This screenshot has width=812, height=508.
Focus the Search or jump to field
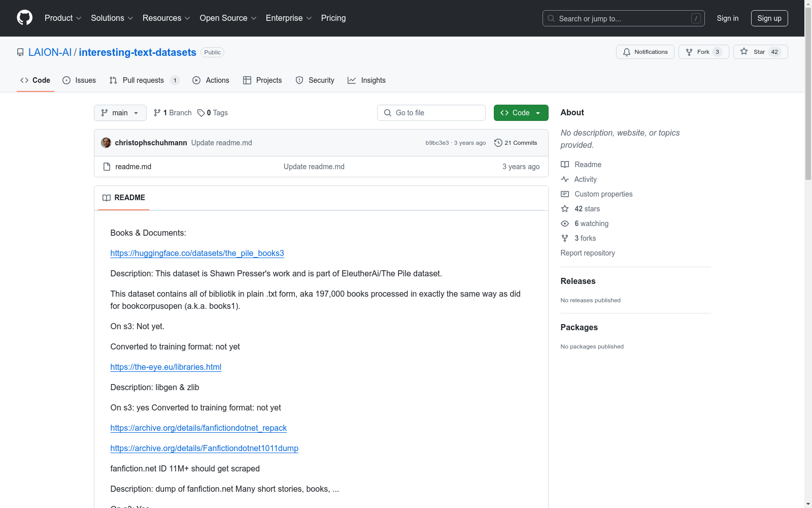pos(624,18)
